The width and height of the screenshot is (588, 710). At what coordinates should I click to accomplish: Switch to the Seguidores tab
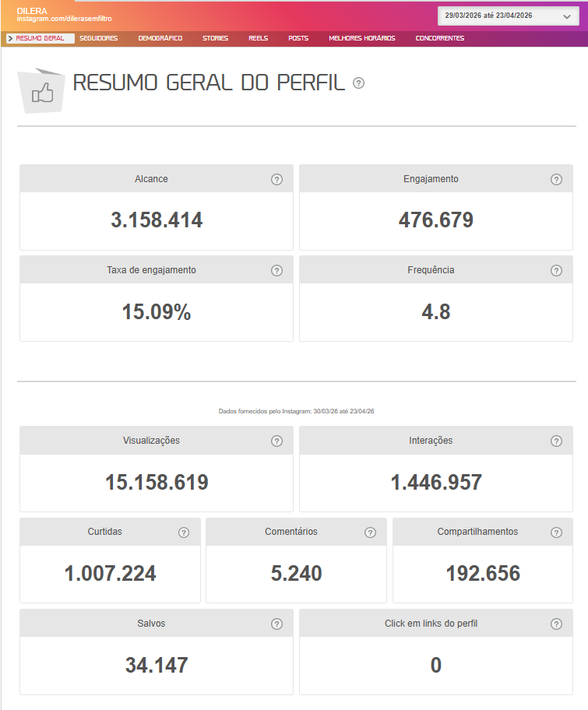(99, 38)
